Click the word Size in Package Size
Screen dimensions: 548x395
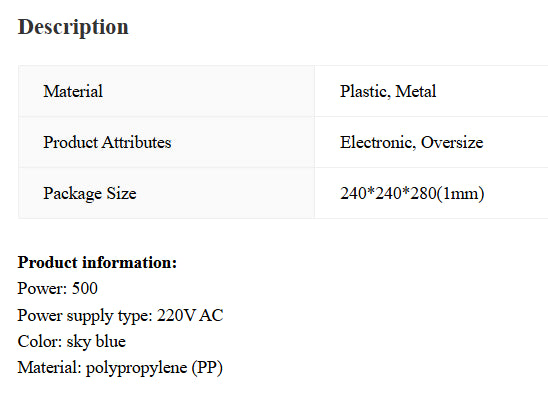[121, 193]
